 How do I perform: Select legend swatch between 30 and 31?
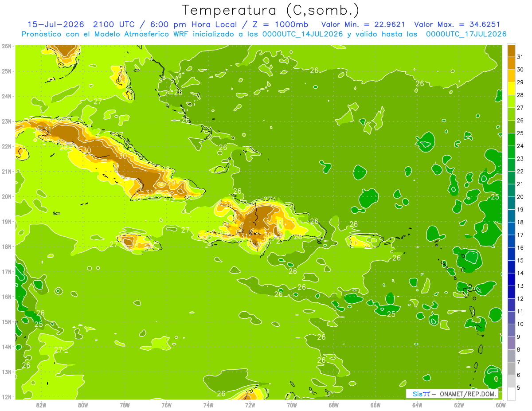point(511,63)
